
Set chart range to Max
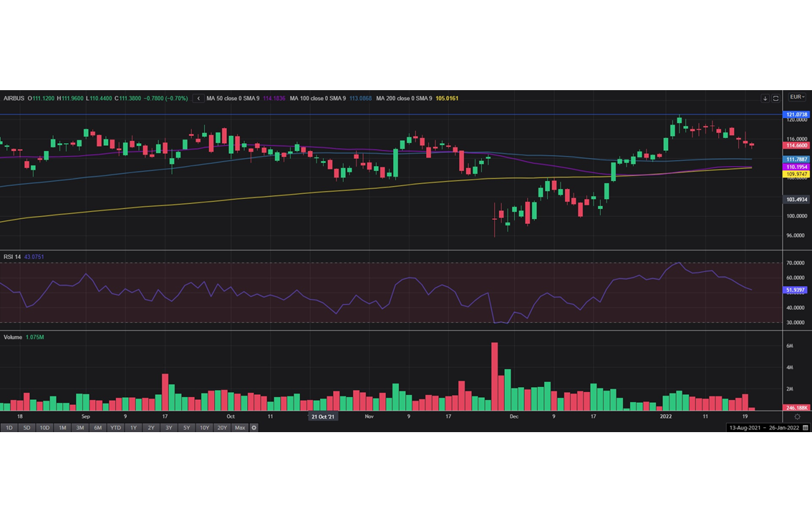pyautogui.click(x=239, y=428)
